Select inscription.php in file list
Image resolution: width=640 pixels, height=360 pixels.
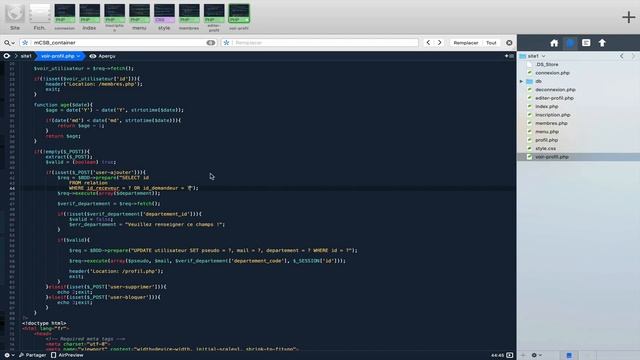[578, 115]
